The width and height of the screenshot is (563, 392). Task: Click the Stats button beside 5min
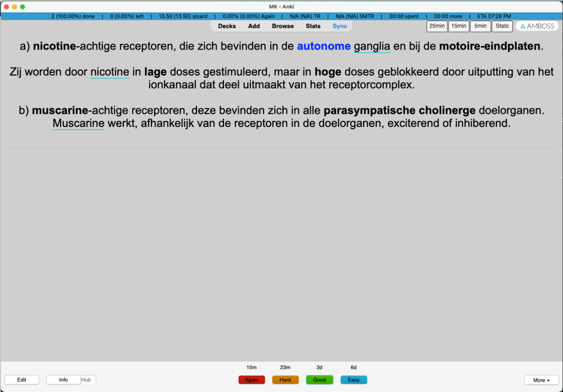tap(502, 26)
